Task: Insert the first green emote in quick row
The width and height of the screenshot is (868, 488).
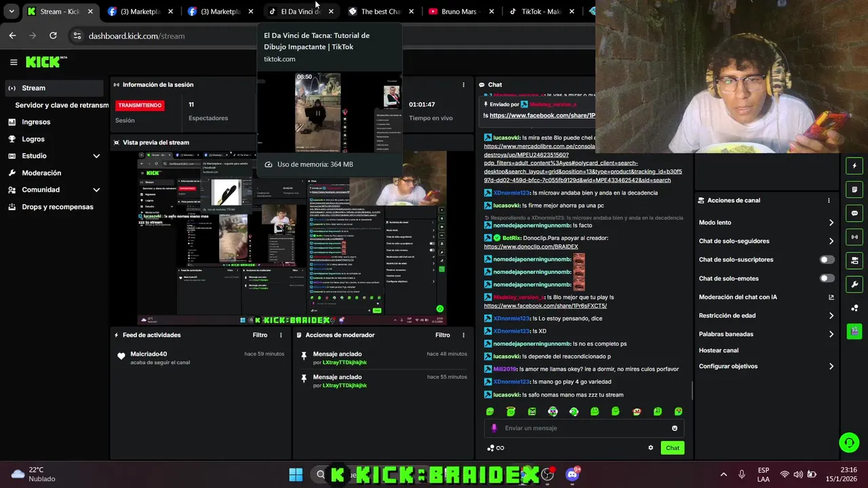Action: tap(490, 411)
